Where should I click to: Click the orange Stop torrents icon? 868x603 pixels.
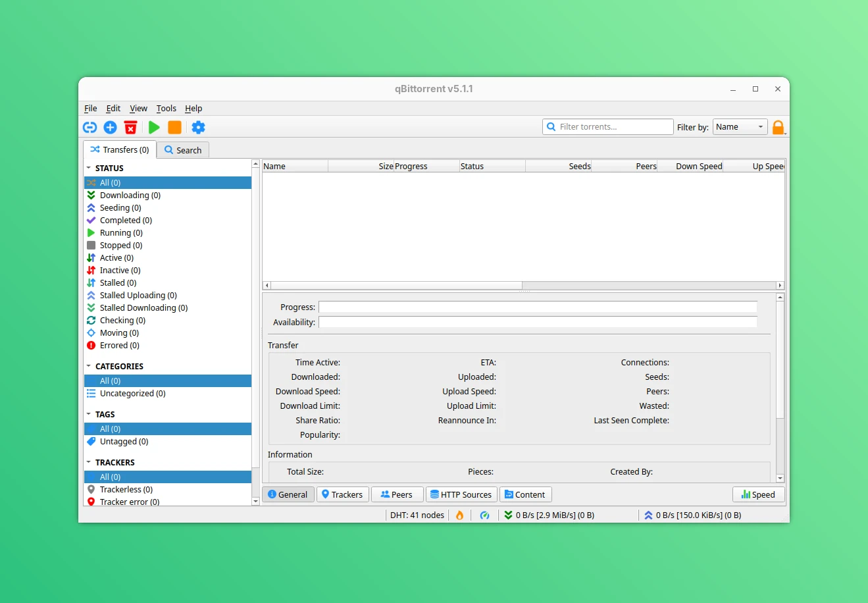pyautogui.click(x=174, y=127)
